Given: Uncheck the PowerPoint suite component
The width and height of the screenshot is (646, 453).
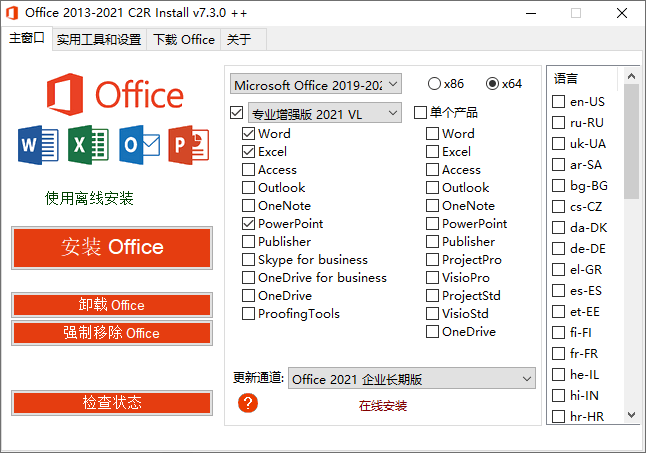Looking at the screenshot, I should (x=248, y=224).
